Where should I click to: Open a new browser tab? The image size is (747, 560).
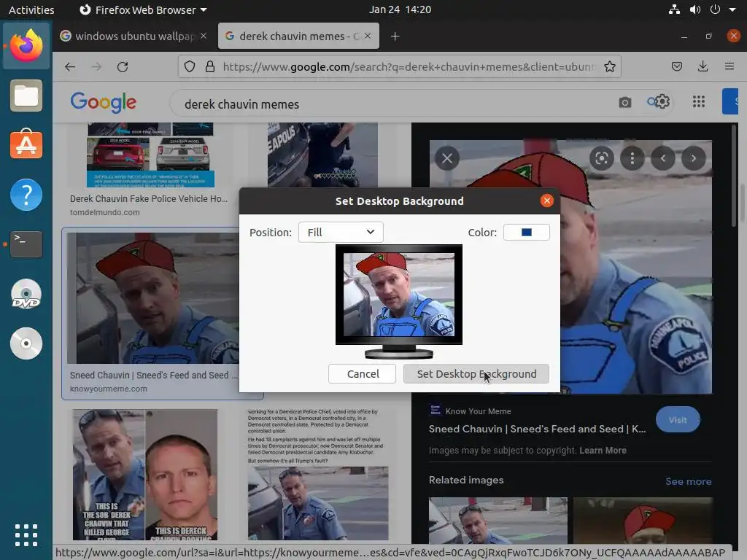395,36
